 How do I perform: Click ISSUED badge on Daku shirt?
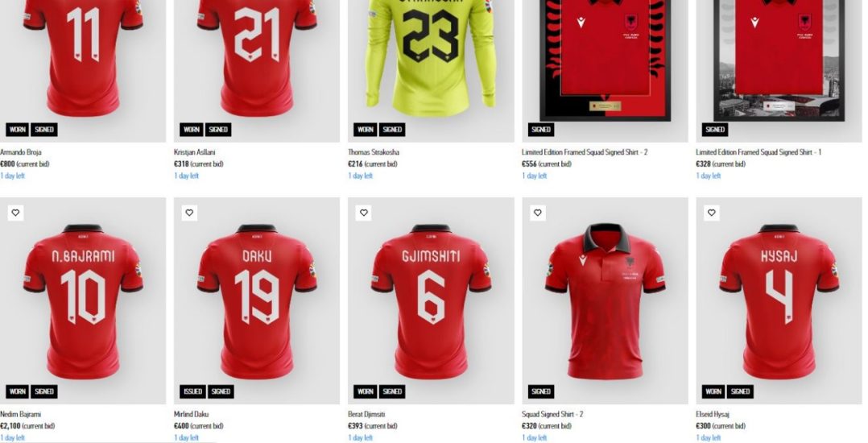pyautogui.click(x=192, y=391)
